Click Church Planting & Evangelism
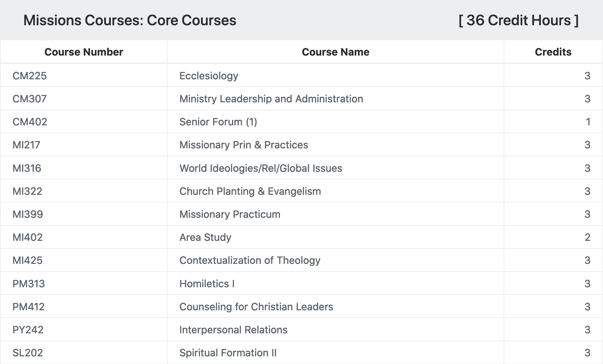This screenshot has width=603, height=364. click(x=250, y=191)
